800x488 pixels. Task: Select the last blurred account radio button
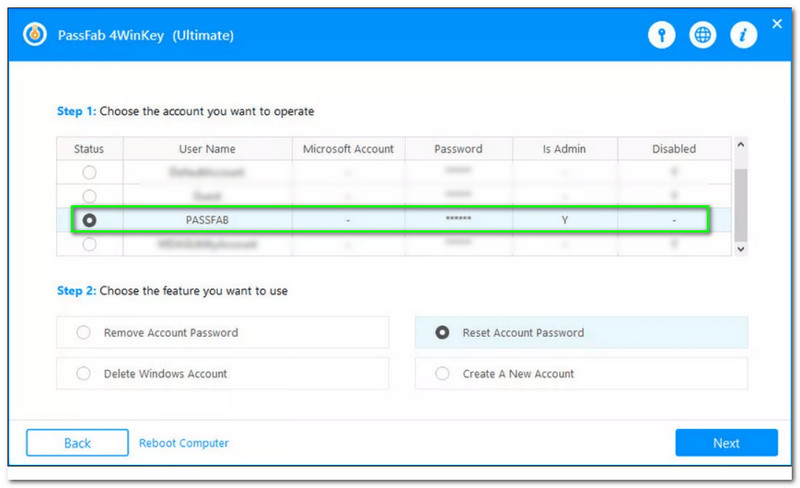click(x=89, y=243)
